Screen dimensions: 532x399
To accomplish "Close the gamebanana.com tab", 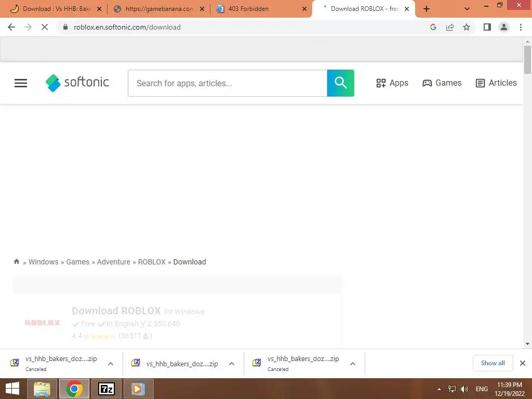I will tap(202, 9).
